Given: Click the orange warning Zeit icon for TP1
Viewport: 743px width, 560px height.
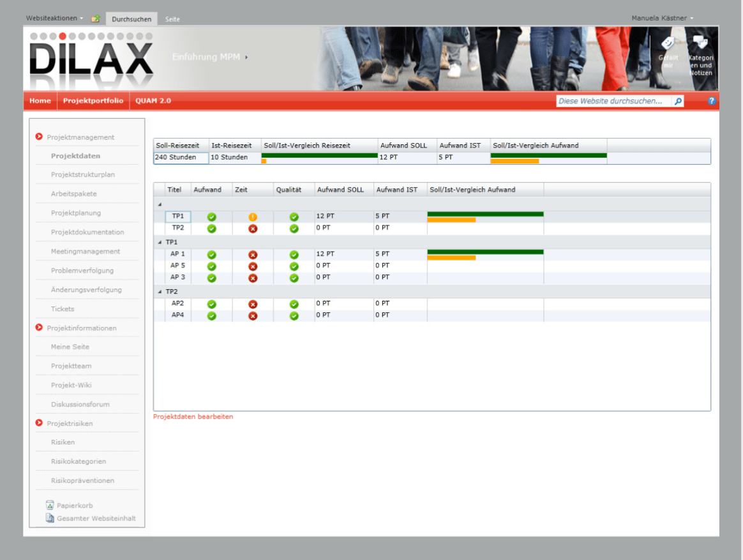Looking at the screenshot, I should (x=253, y=217).
